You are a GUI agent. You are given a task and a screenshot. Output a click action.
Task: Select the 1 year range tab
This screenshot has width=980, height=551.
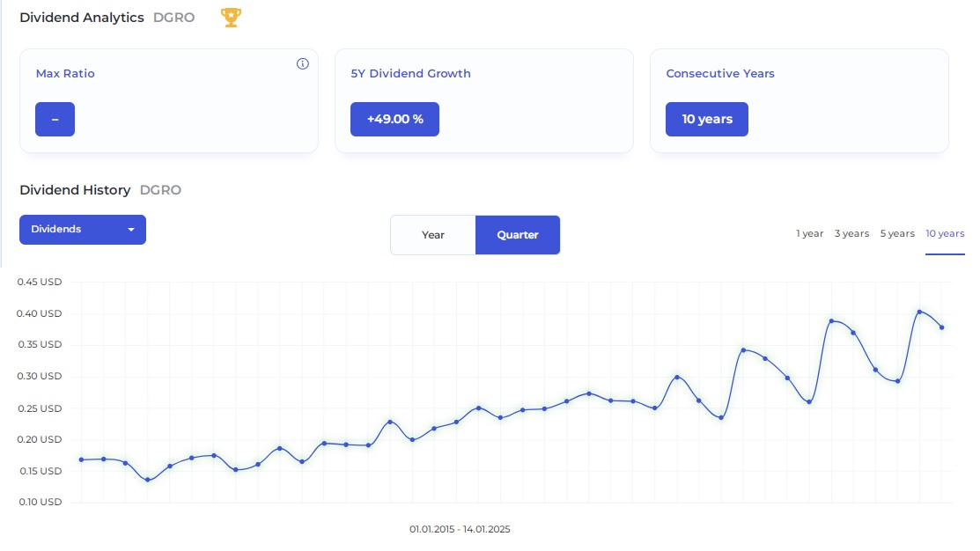[809, 233]
